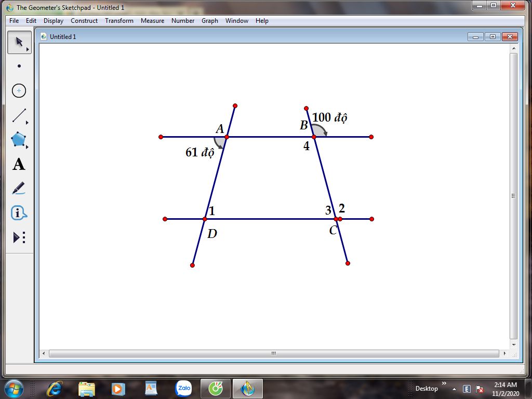Open the Window menu
This screenshot has width=532, height=399.
pos(237,21)
